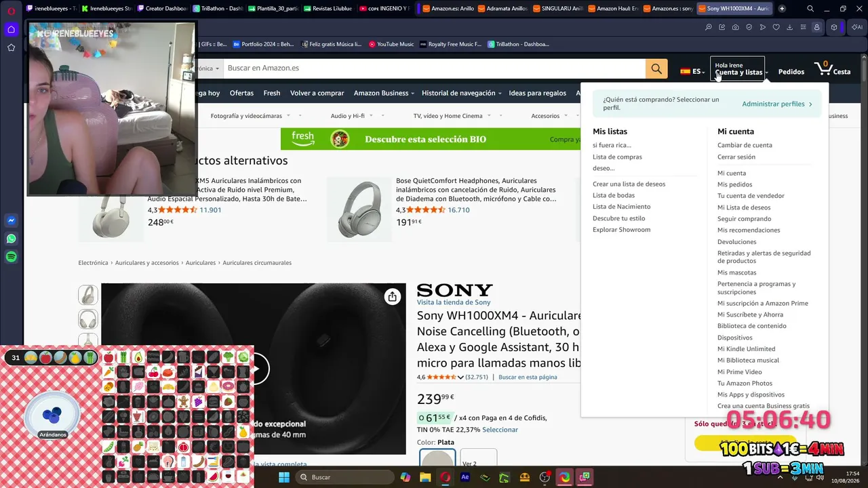Viewport: 868px width, 488px height.
Task: Click the share icon on product image
Action: click(392, 297)
